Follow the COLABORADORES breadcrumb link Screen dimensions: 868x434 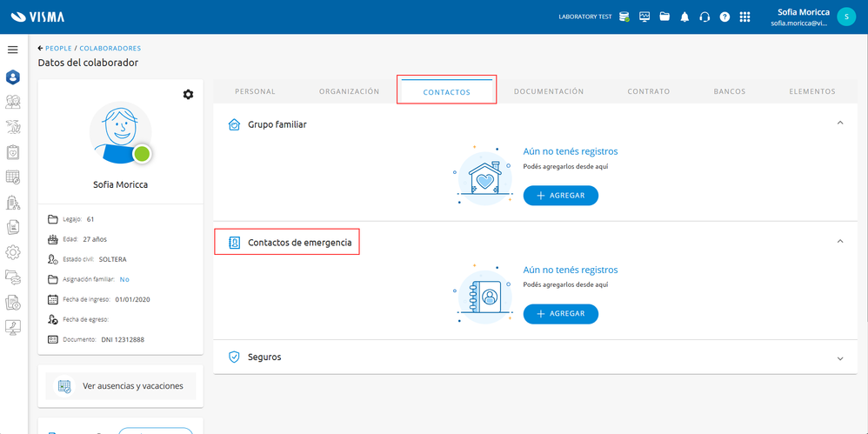(110, 48)
